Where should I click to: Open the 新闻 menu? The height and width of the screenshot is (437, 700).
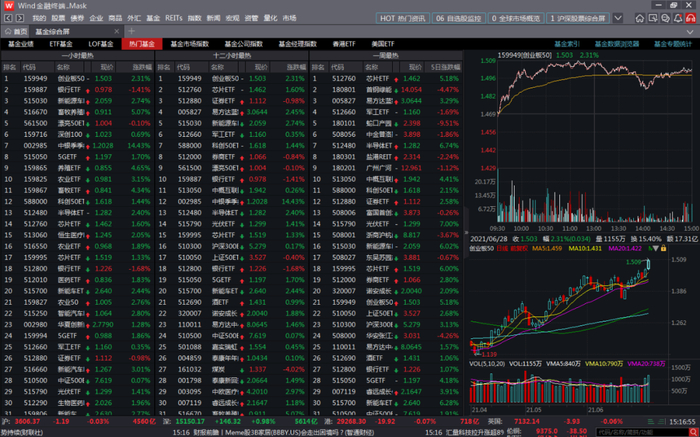[213, 18]
